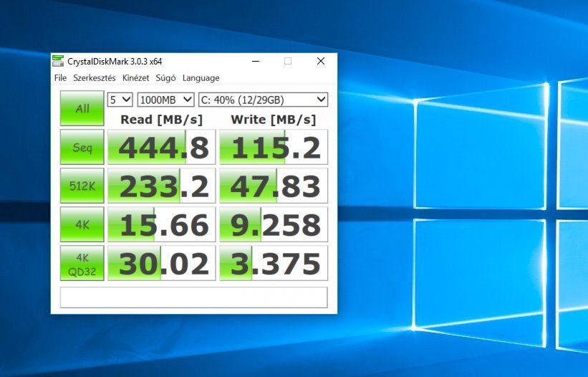Select the 512K write value 47.83
Image resolution: width=588 pixels, height=377 pixels.
tap(274, 186)
